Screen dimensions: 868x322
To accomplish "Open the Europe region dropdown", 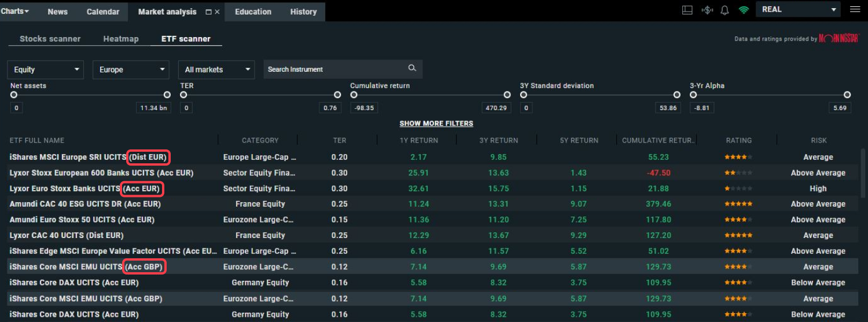I will pos(131,69).
